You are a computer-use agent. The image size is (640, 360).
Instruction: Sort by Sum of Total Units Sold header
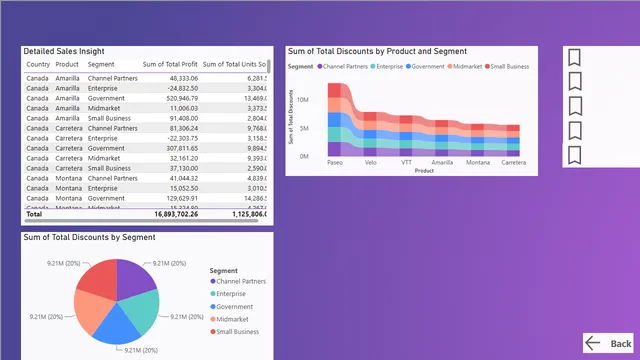pos(234,64)
